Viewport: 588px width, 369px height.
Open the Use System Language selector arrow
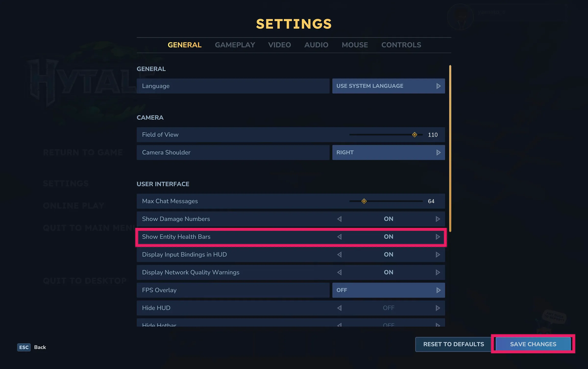(438, 86)
